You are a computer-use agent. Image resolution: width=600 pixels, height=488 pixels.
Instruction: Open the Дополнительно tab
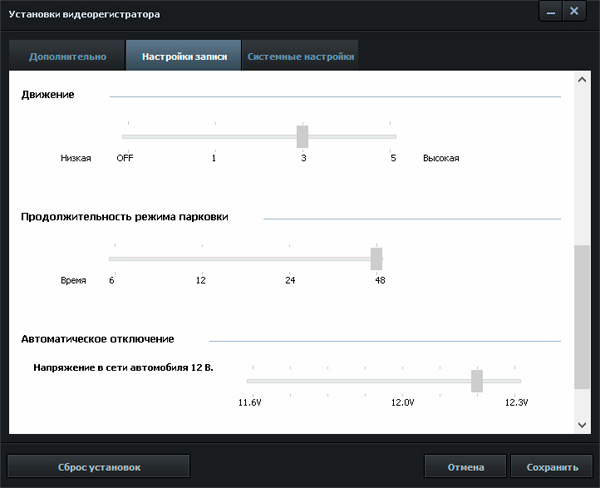click(x=67, y=56)
